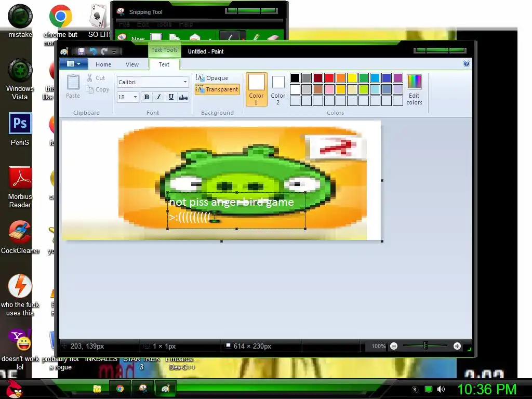
Task: Select Color 2 as active color
Action: click(x=278, y=89)
